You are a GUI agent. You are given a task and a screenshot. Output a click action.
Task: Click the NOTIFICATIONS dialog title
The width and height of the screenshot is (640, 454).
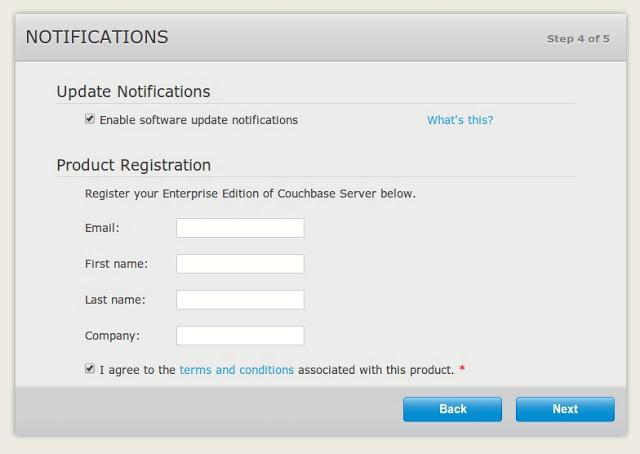tap(97, 37)
